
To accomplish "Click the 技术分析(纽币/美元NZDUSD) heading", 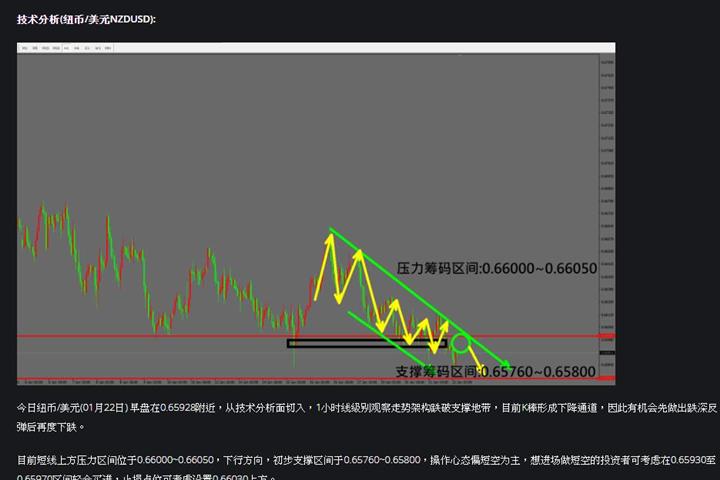I will tap(86, 19).
